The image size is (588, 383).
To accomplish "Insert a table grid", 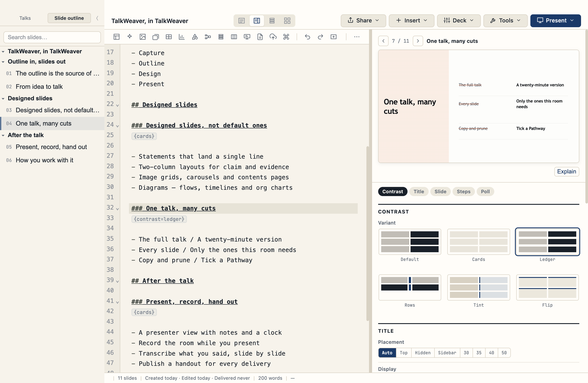I will 169,37.
